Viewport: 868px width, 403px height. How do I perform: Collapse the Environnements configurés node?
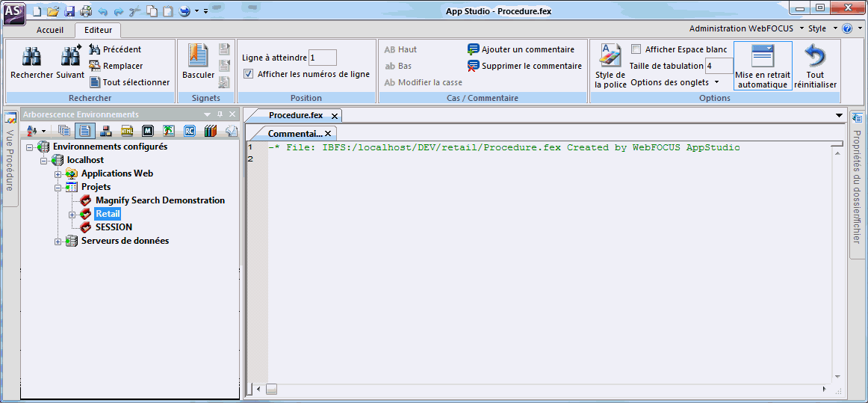point(29,147)
